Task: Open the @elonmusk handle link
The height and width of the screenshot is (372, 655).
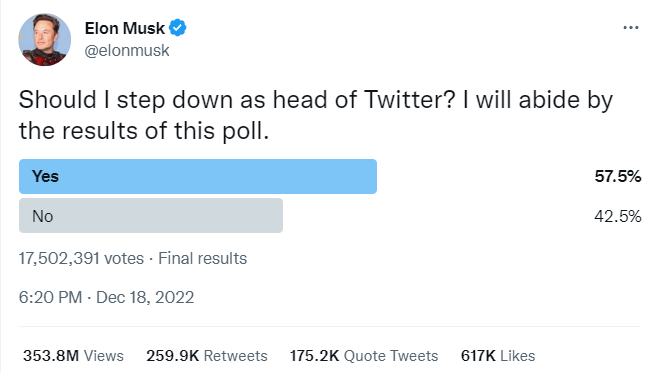Action: tap(127, 51)
